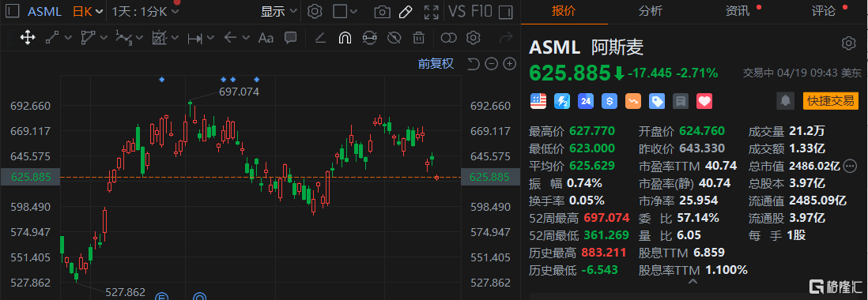Switch to the 报价 tab
The width and height of the screenshot is (868, 300).
[x=564, y=11]
